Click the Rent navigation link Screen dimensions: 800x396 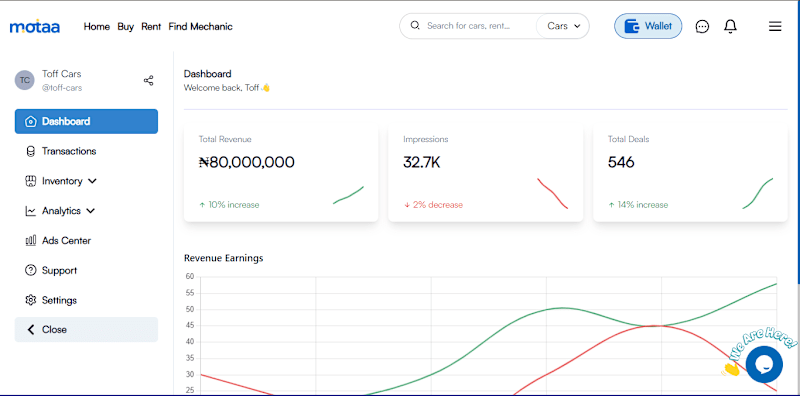(151, 27)
